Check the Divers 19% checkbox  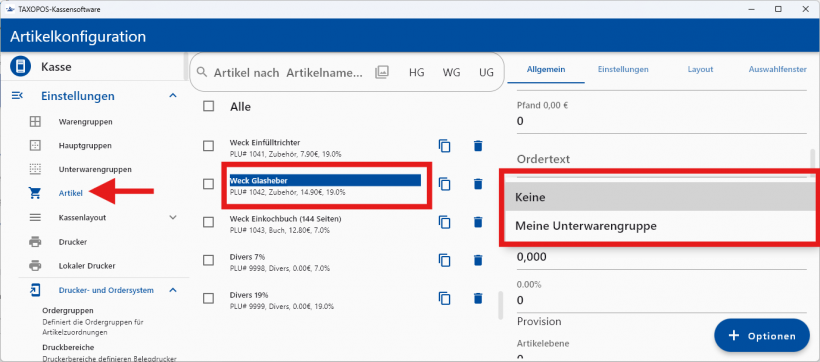209,298
